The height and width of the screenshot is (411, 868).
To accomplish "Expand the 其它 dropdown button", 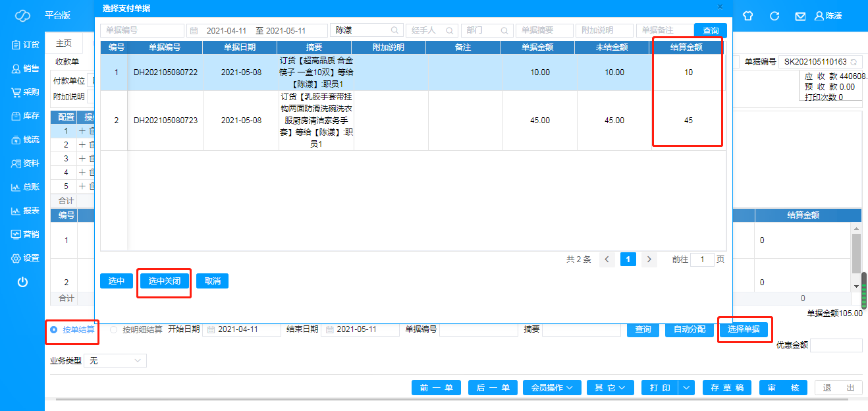I will point(610,388).
